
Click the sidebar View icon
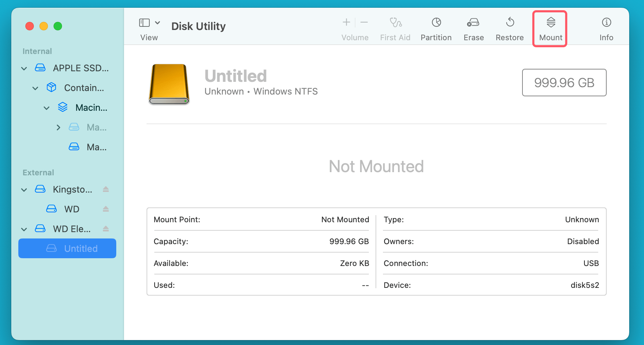(144, 22)
